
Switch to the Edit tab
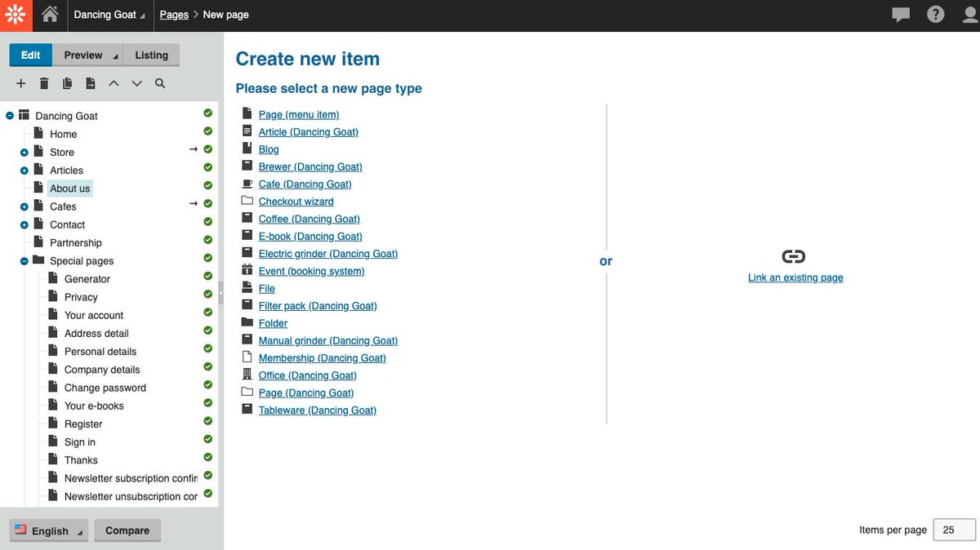point(31,55)
